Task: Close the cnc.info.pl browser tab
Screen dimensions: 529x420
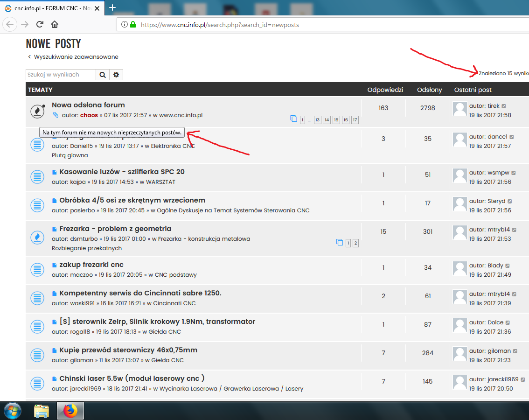Action: tap(97, 8)
